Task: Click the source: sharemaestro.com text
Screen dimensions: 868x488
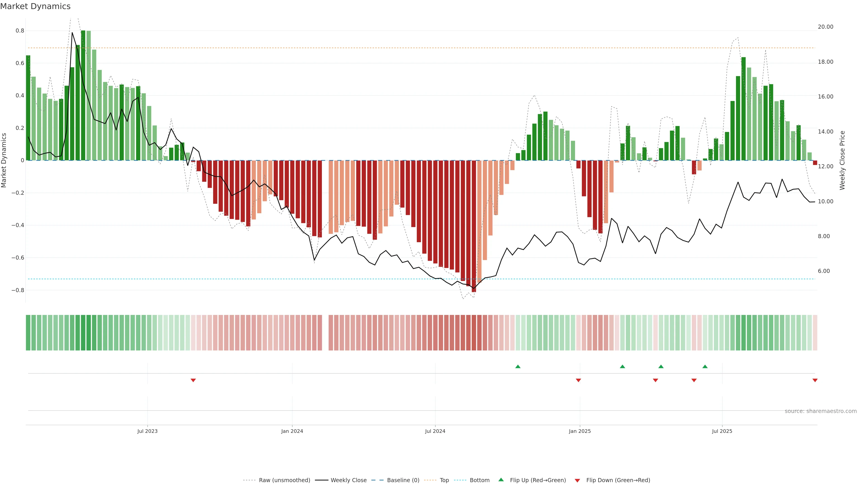Action: pos(821,411)
